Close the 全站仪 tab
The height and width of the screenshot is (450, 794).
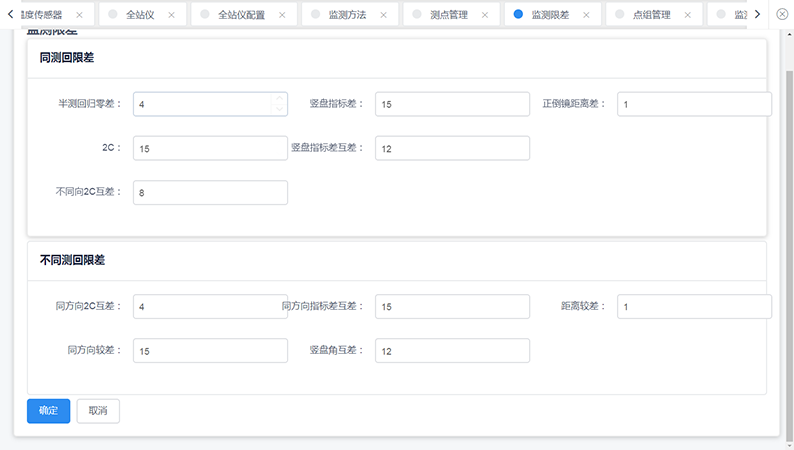[x=171, y=15]
